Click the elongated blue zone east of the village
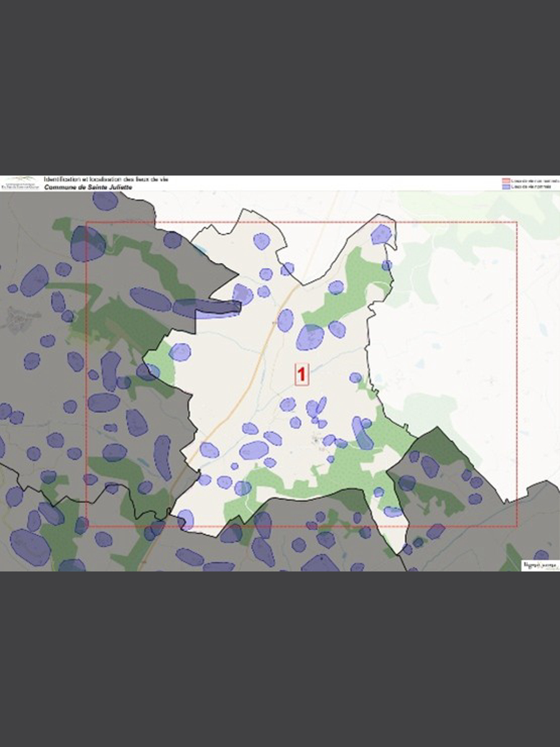Image resolution: width=560 pixels, height=747 pixels. coord(362,434)
